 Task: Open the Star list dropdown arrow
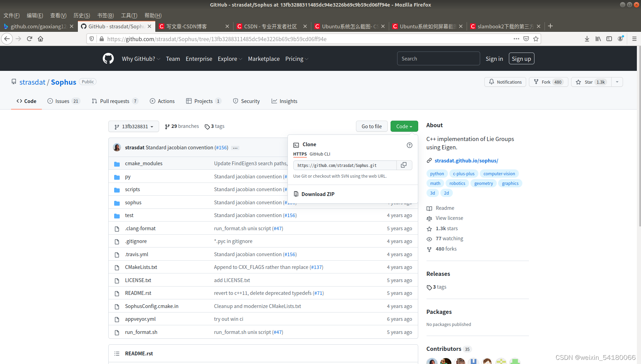tap(617, 82)
